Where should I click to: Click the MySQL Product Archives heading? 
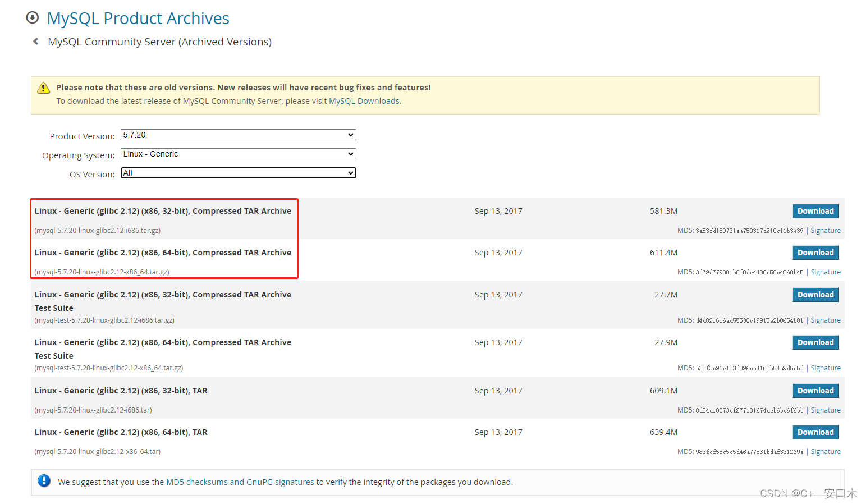click(138, 18)
